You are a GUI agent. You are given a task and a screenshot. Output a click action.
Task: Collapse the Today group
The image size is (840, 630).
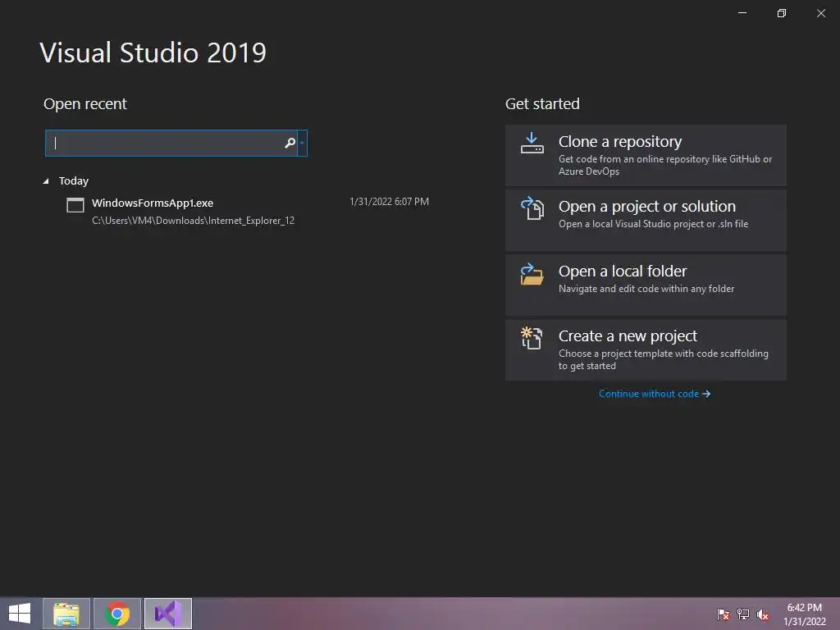coord(46,181)
